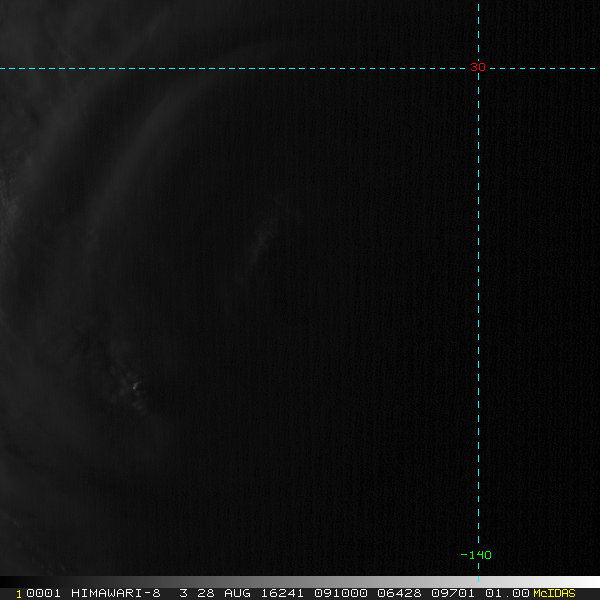Image resolution: width=600 pixels, height=600 pixels.
Task: Click the faint cloud patch near image center
Action: (263, 237)
